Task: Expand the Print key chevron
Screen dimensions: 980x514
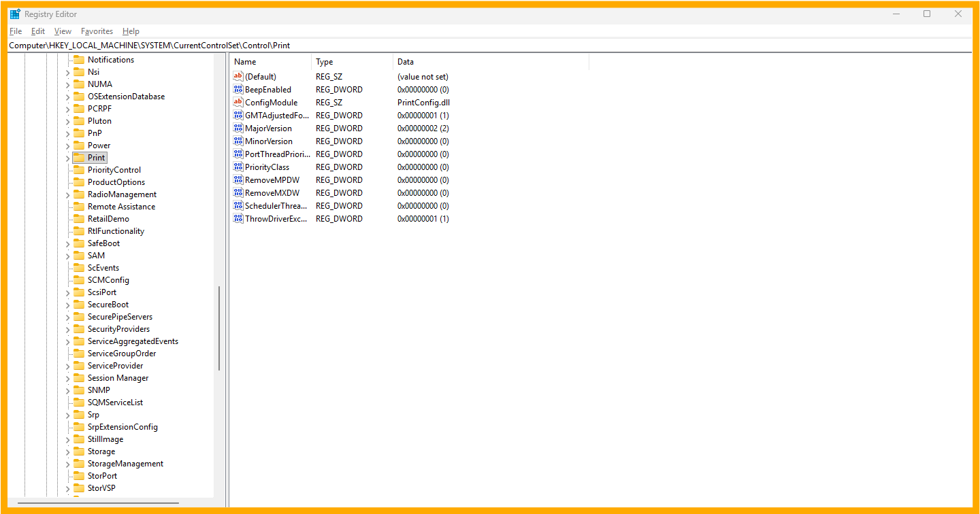Action: pyautogui.click(x=67, y=158)
